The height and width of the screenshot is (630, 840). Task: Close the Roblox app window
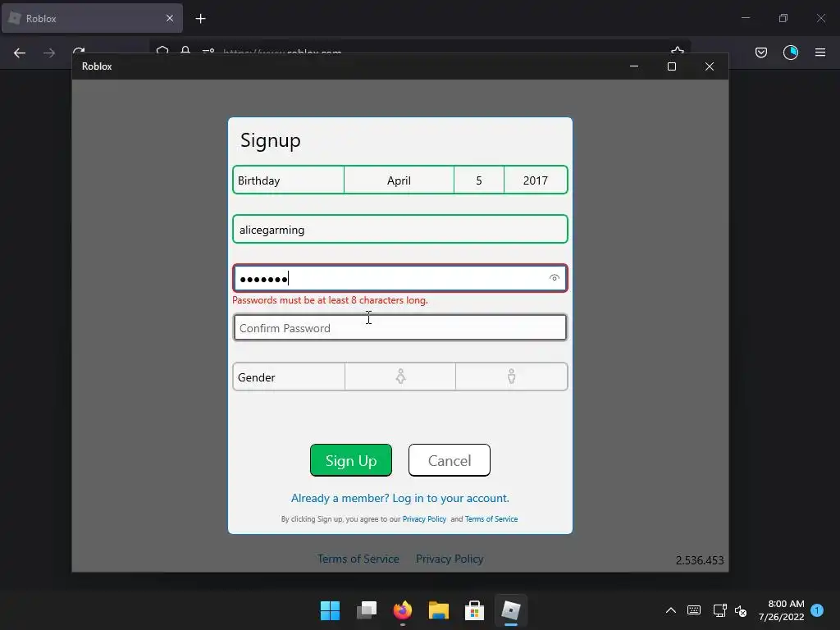tap(710, 66)
